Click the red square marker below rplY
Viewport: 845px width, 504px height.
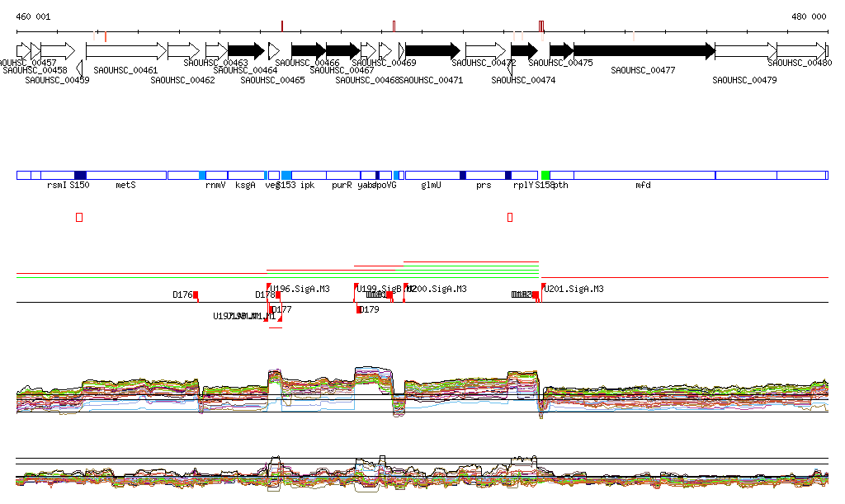coord(510,217)
